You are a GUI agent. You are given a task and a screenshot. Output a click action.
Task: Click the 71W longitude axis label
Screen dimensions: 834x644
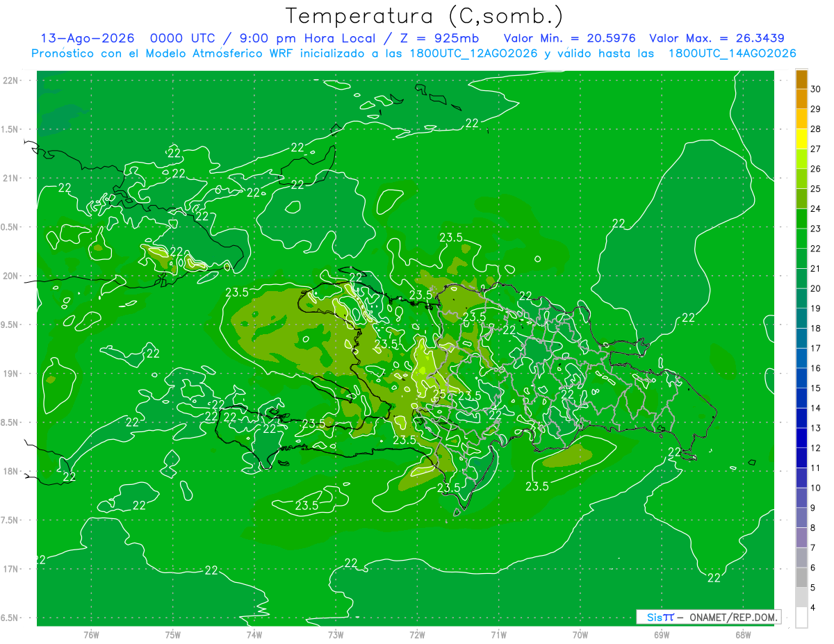[x=498, y=635]
